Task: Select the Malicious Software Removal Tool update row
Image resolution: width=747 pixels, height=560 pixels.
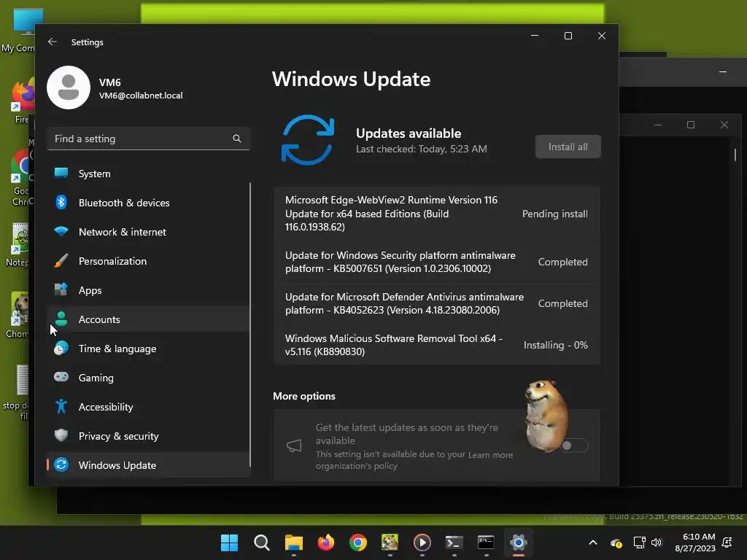Action: [x=437, y=345]
